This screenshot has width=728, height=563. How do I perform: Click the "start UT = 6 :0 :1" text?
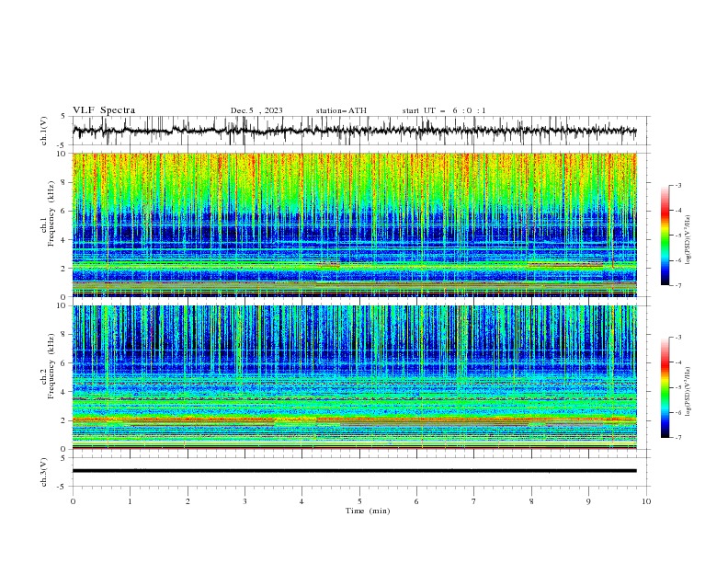[444, 110]
